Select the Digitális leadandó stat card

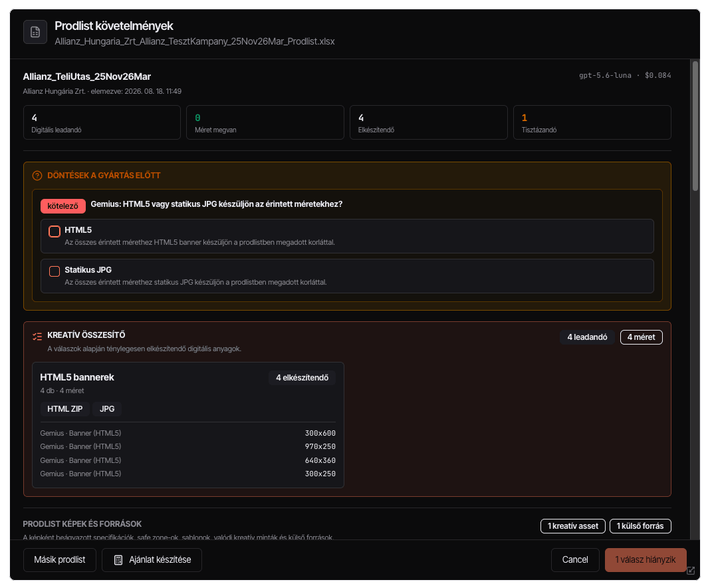point(102,123)
